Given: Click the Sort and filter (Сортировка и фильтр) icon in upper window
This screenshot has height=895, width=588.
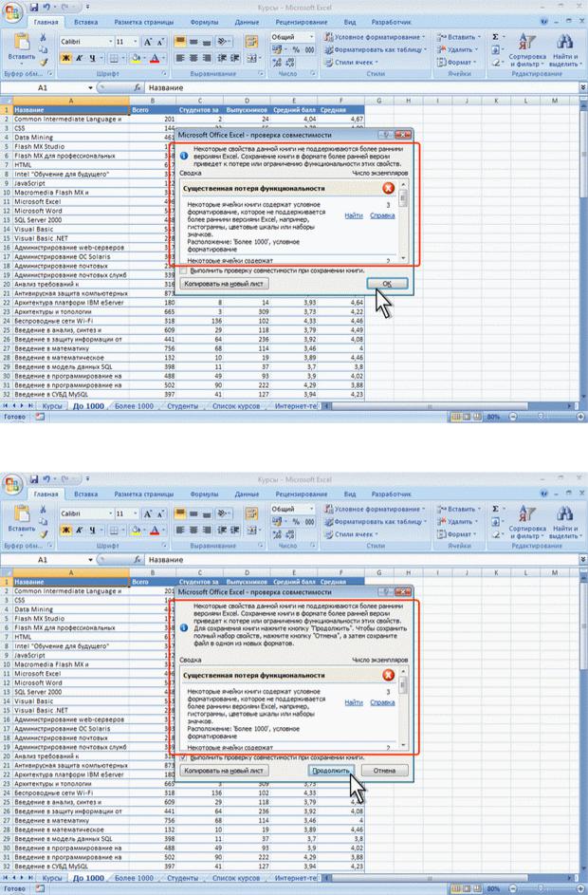Looking at the screenshot, I should click(527, 43).
